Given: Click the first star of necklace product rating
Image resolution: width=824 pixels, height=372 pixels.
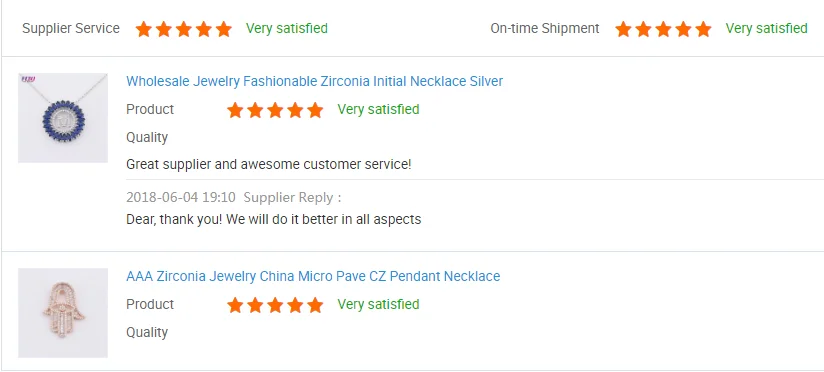Looking at the screenshot, I should [x=235, y=110].
